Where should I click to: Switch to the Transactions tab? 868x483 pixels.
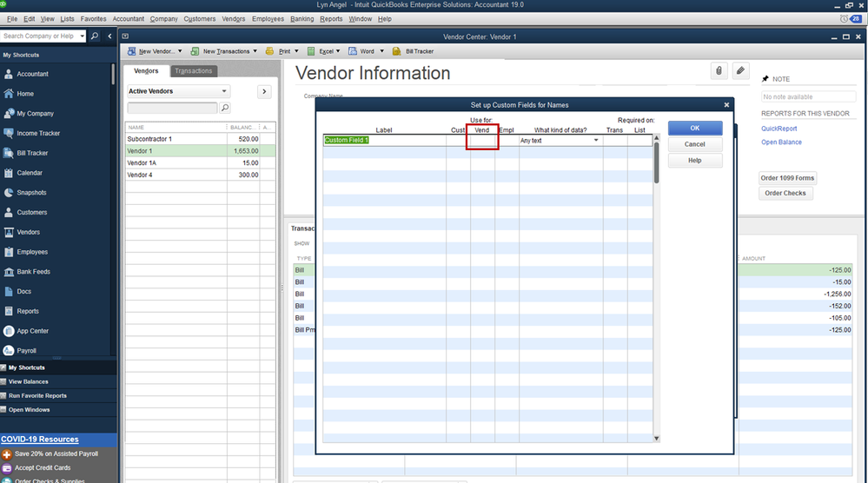193,71
